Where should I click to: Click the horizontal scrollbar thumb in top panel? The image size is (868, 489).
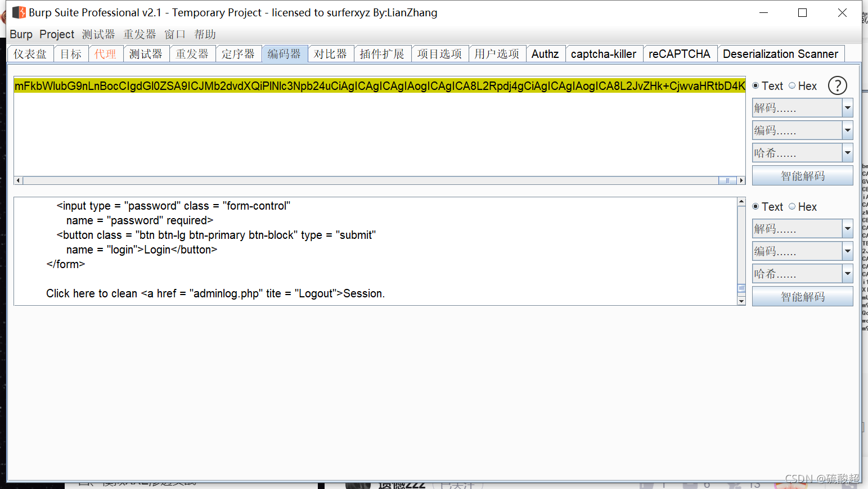point(727,180)
